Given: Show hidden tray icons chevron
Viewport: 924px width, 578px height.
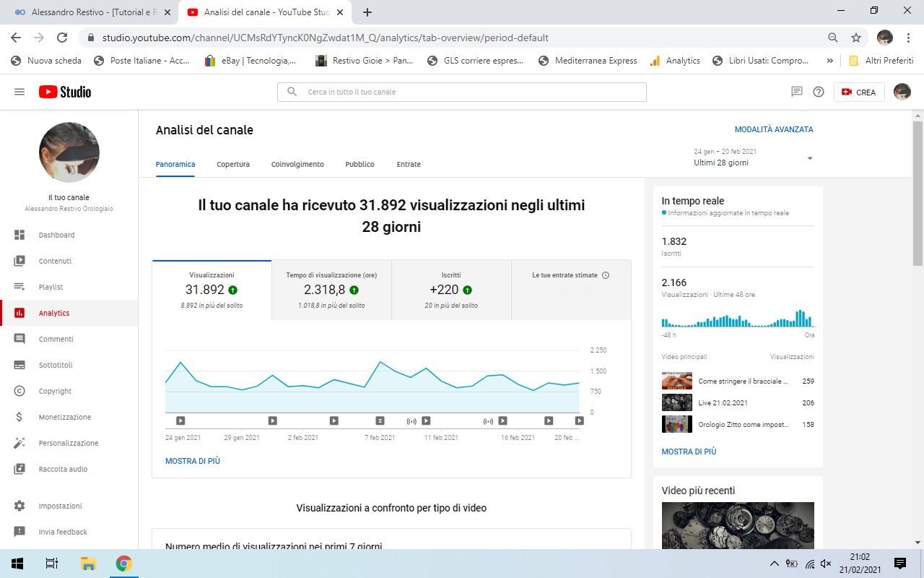Looking at the screenshot, I should coord(775,564).
